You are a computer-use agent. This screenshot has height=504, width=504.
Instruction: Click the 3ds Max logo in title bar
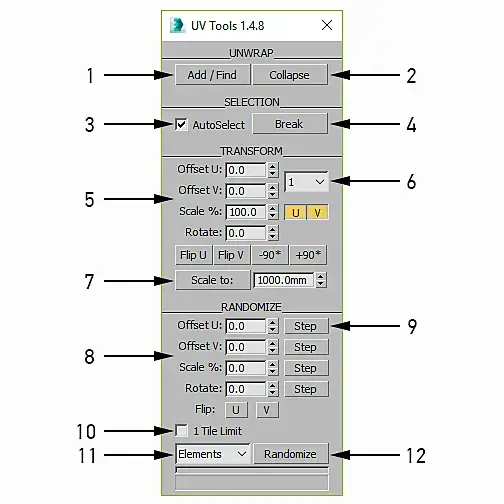[x=177, y=25]
